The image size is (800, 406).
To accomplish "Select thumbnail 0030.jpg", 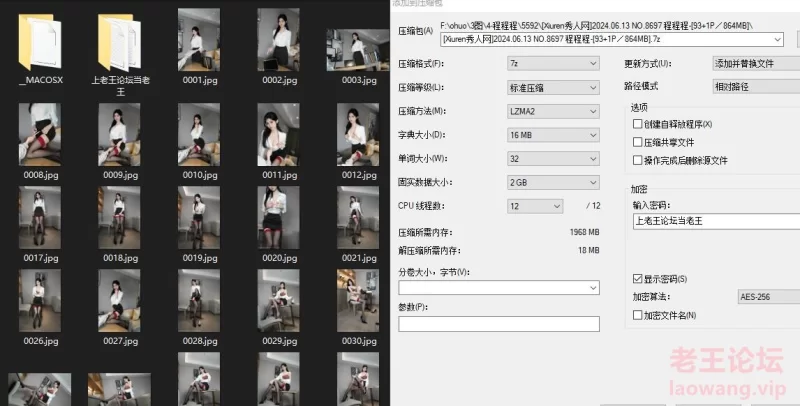I will 358,301.
